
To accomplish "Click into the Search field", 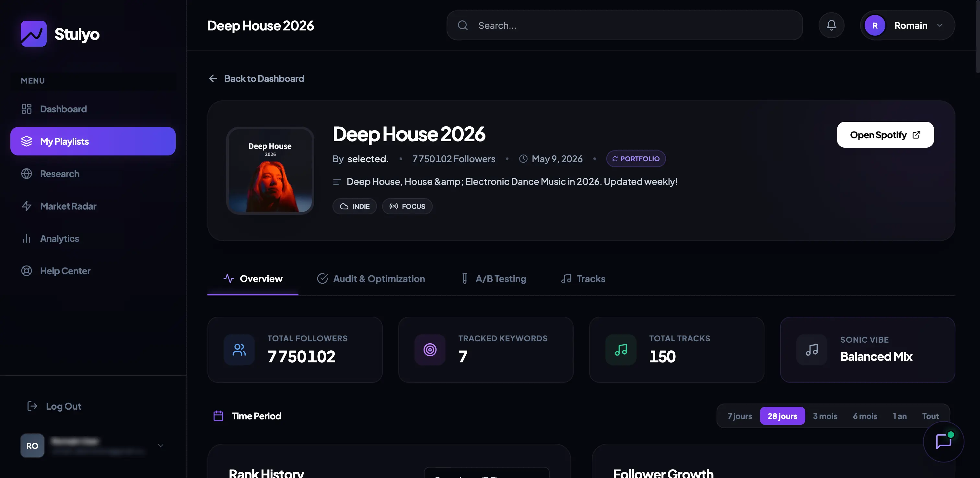I will tap(624, 25).
